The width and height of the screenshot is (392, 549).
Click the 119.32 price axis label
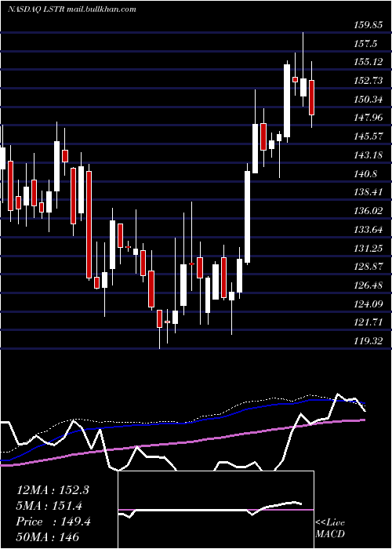(x=368, y=340)
